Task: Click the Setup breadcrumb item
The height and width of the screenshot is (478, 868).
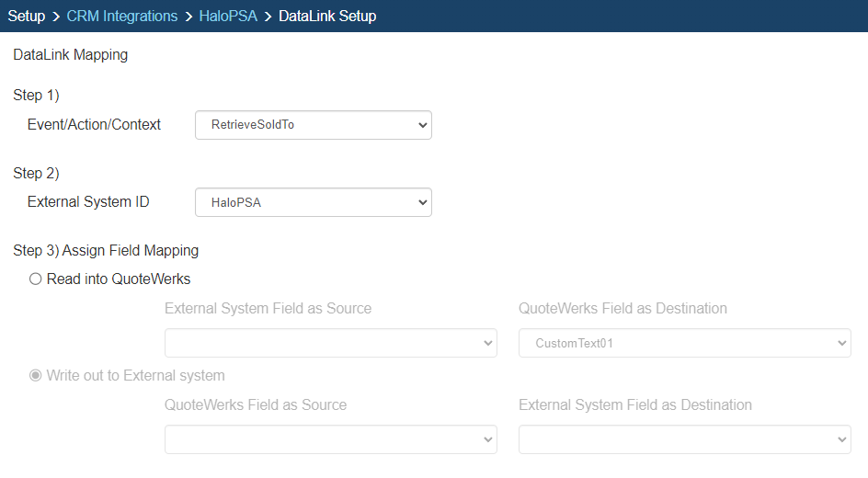Action: 27,16
